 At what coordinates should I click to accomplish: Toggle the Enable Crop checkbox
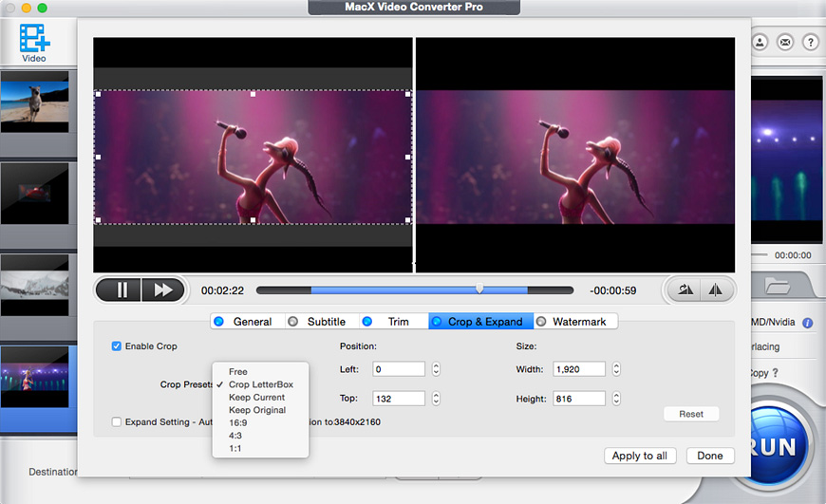click(117, 346)
